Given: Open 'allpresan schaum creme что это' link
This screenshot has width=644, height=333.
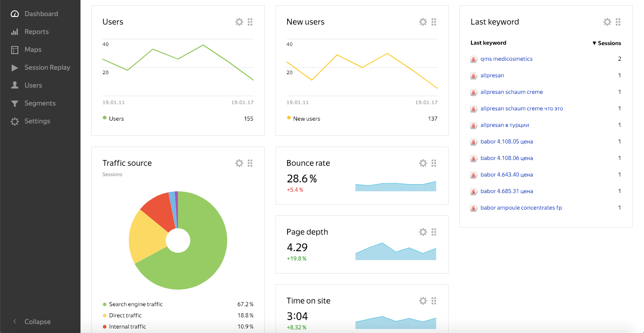Looking at the screenshot, I should click(521, 109).
